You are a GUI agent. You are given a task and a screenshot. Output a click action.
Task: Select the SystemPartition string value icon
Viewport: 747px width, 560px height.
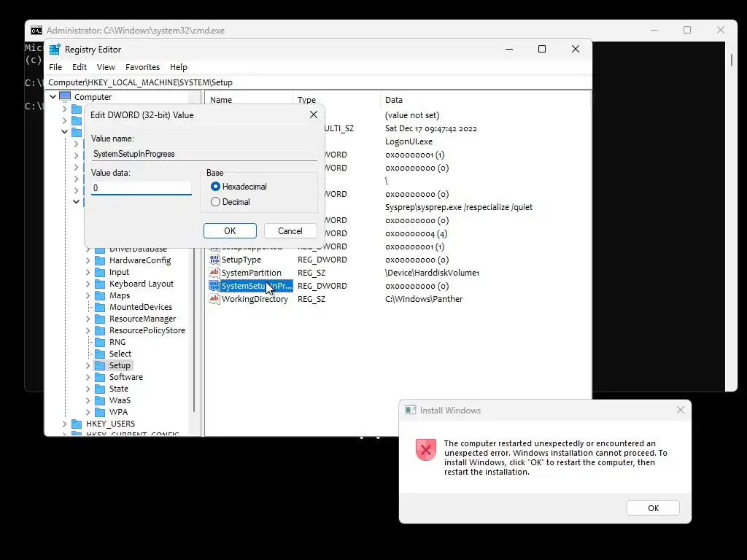[214, 273]
